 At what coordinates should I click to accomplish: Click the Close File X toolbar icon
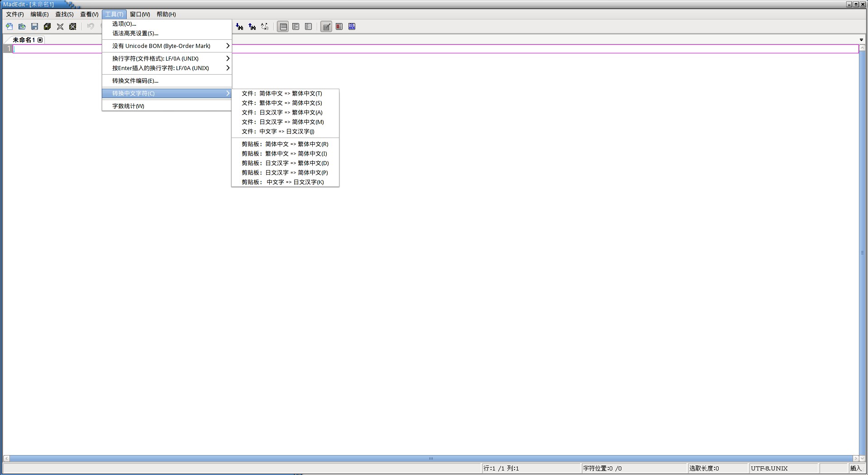60,27
